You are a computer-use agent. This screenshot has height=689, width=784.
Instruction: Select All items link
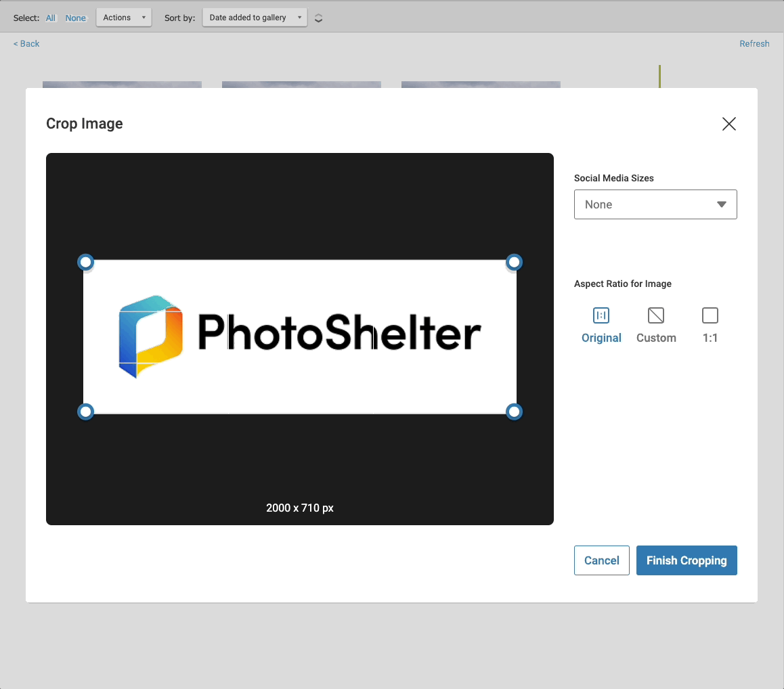pyautogui.click(x=51, y=18)
